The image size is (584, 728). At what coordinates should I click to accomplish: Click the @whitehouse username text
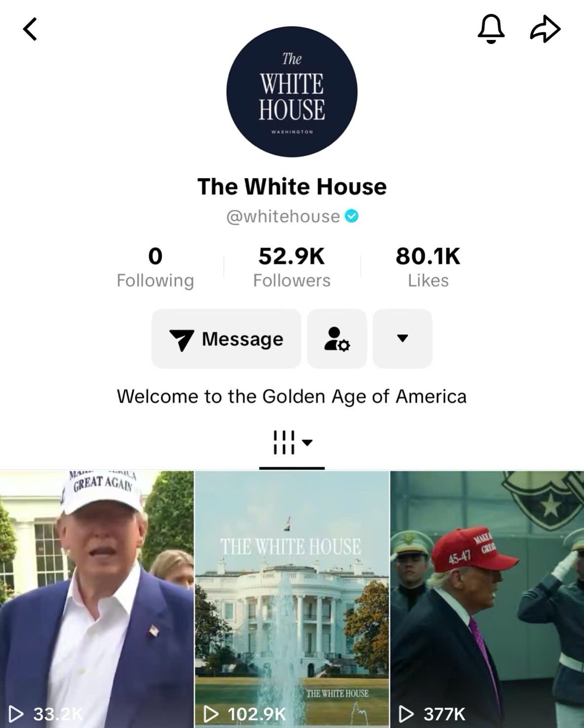coord(283,217)
